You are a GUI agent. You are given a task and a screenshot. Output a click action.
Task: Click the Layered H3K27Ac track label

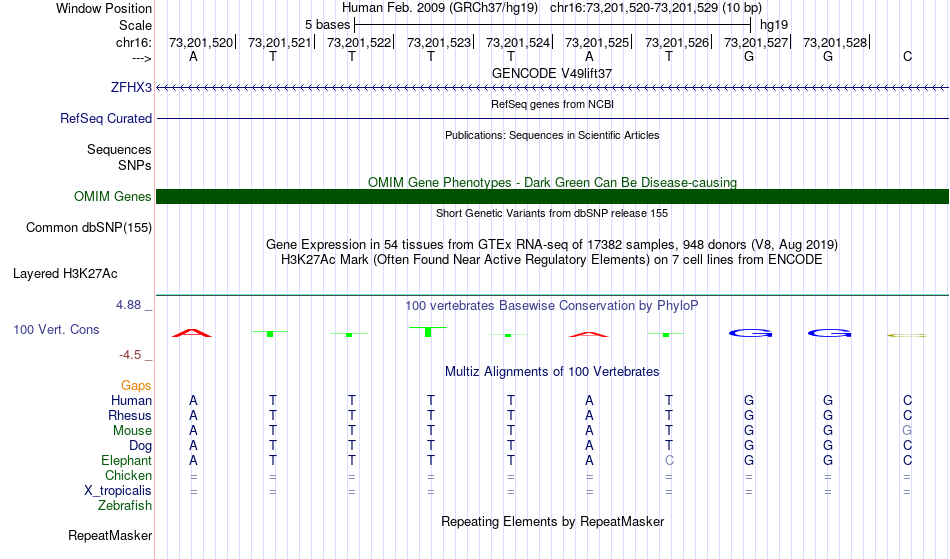pos(65,274)
